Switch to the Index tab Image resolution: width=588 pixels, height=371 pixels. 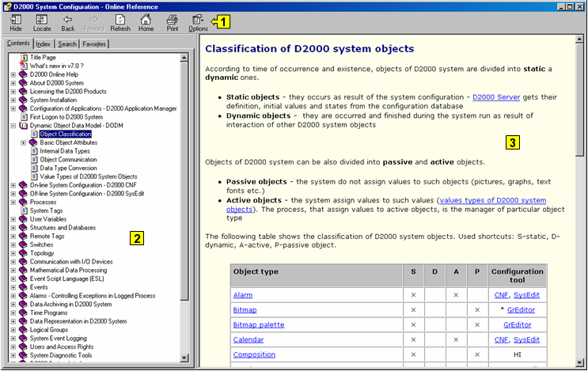[x=44, y=44]
